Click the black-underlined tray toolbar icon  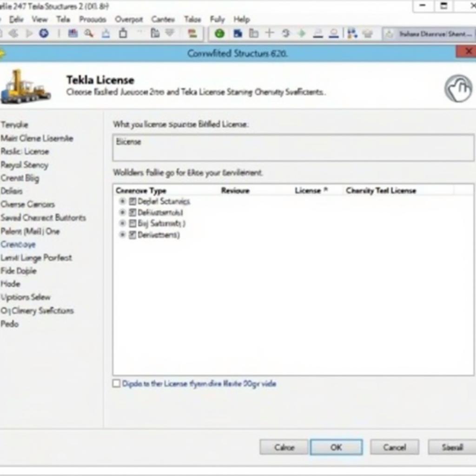coord(318,33)
